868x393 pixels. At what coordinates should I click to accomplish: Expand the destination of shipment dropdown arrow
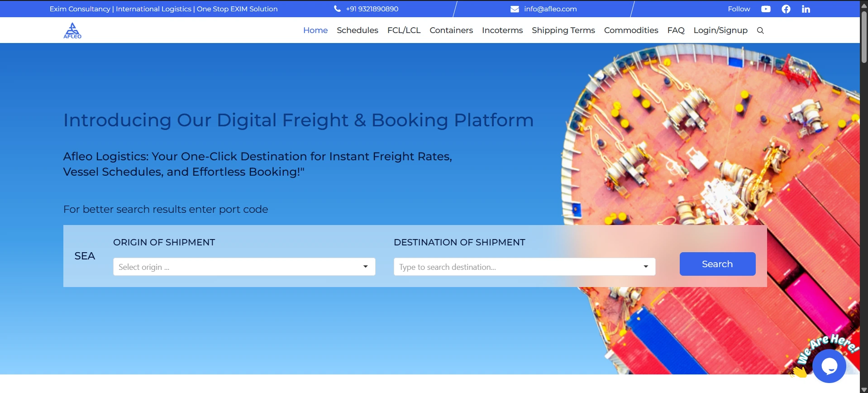646,267
